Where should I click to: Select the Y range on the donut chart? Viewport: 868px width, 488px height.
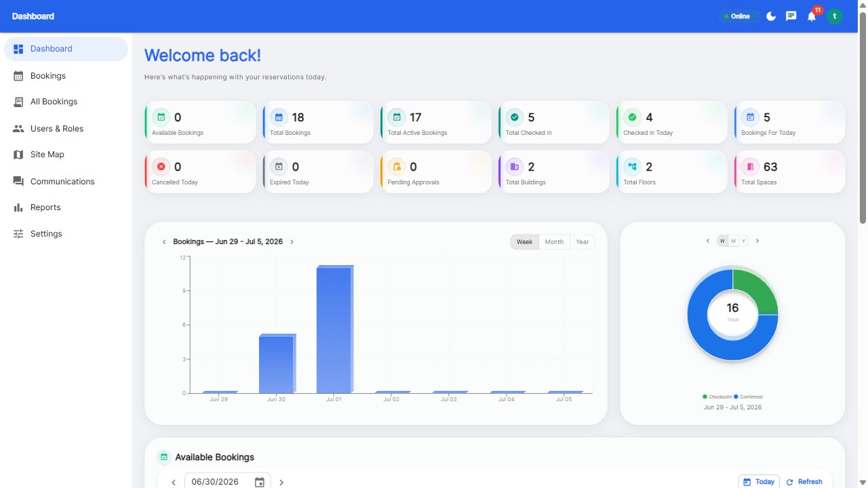(743, 241)
